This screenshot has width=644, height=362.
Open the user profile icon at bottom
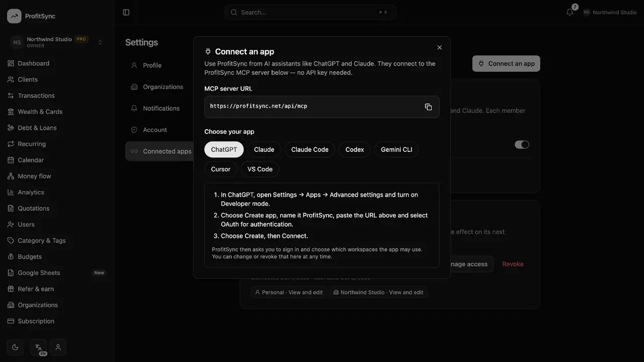click(x=58, y=347)
